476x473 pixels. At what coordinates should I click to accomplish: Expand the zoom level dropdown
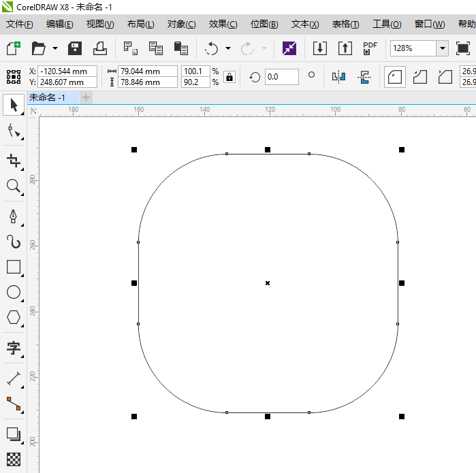pyautogui.click(x=442, y=48)
